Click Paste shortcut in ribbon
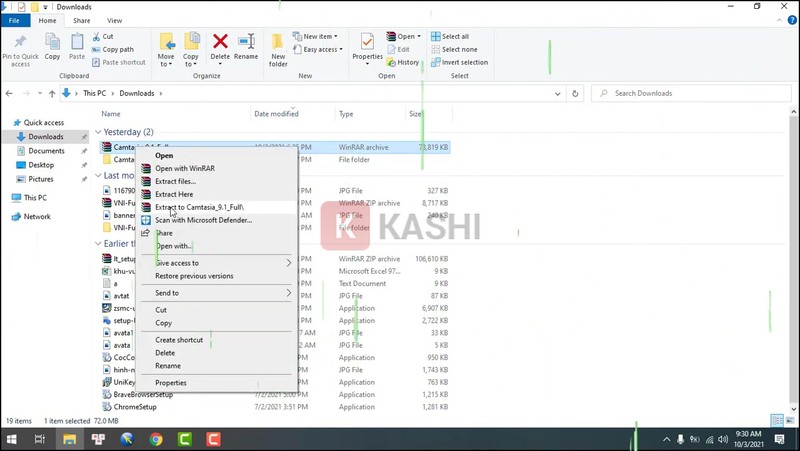Screen dimensions: 800x451 [119, 62]
